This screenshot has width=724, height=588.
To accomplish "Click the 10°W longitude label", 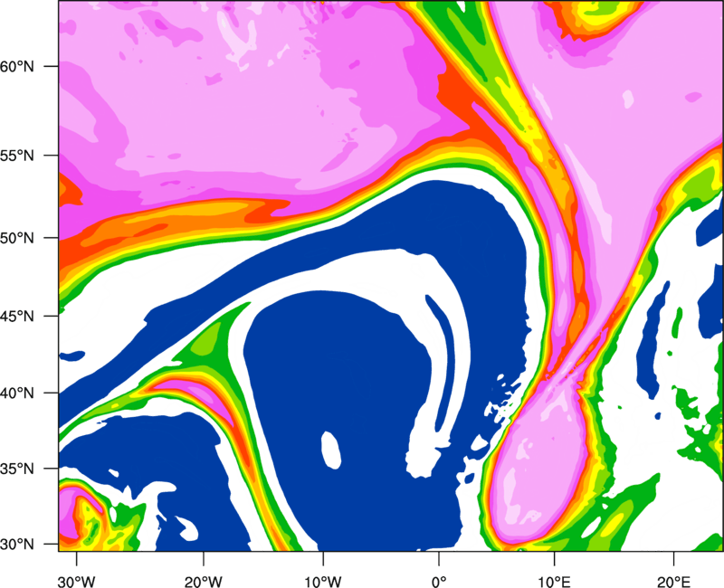I will [x=323, y=582].
